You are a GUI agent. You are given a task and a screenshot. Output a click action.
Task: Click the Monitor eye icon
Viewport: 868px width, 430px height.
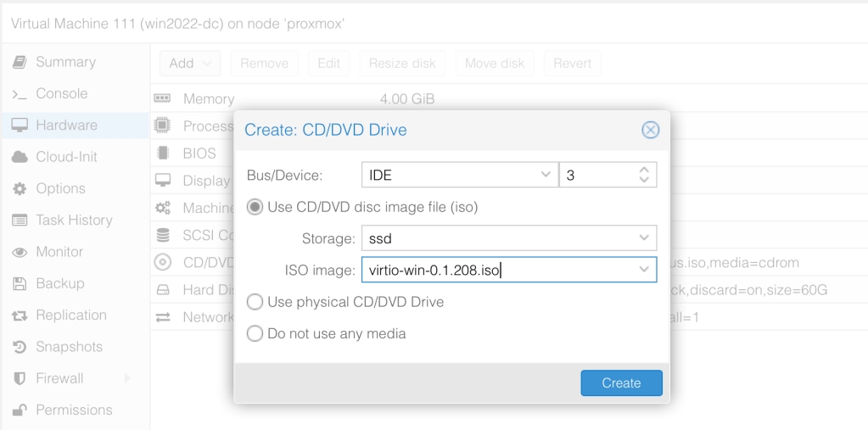click(x=20, y=252)
